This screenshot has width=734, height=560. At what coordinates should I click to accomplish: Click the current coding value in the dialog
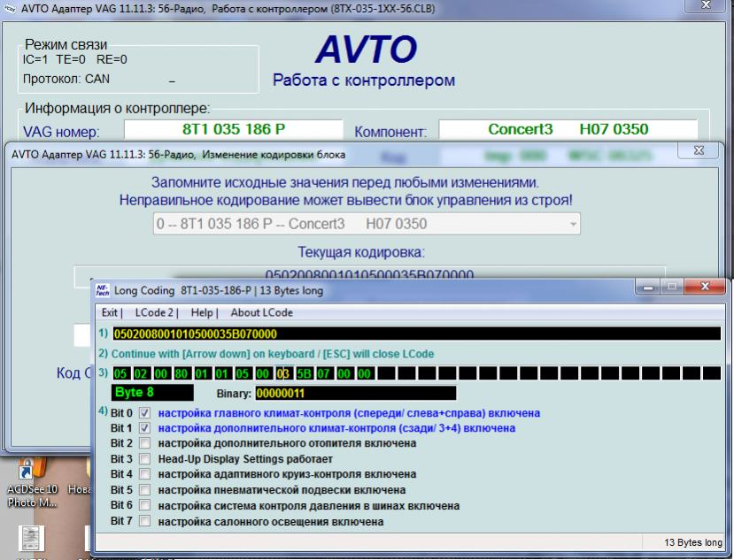coord(369,274)
